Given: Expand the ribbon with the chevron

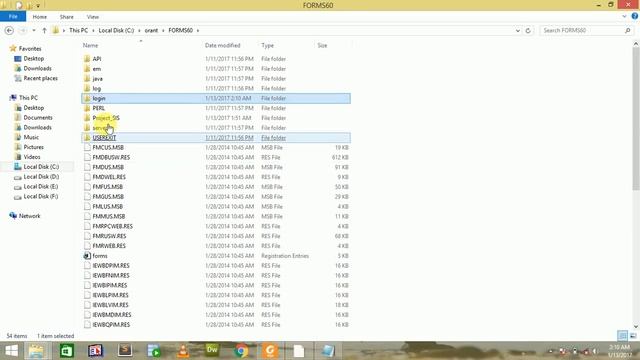Looking at the screenshot, I should 624,17.
